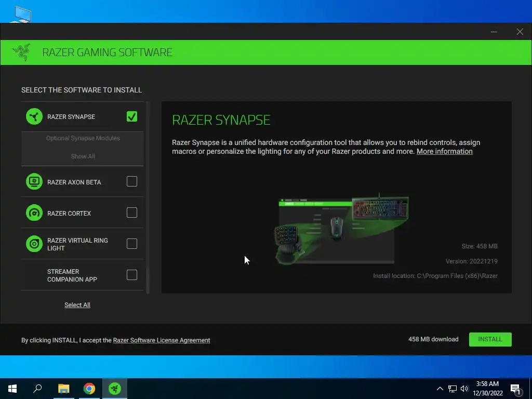The height and width of the screenshot is (399, 532).
Task: Select the Razer Cortex label
Action: tap(69, 214)
